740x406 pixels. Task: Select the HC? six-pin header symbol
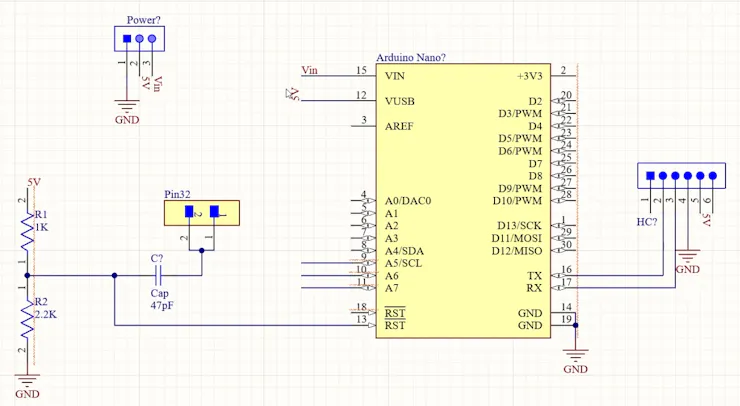(x=681, y=176)
